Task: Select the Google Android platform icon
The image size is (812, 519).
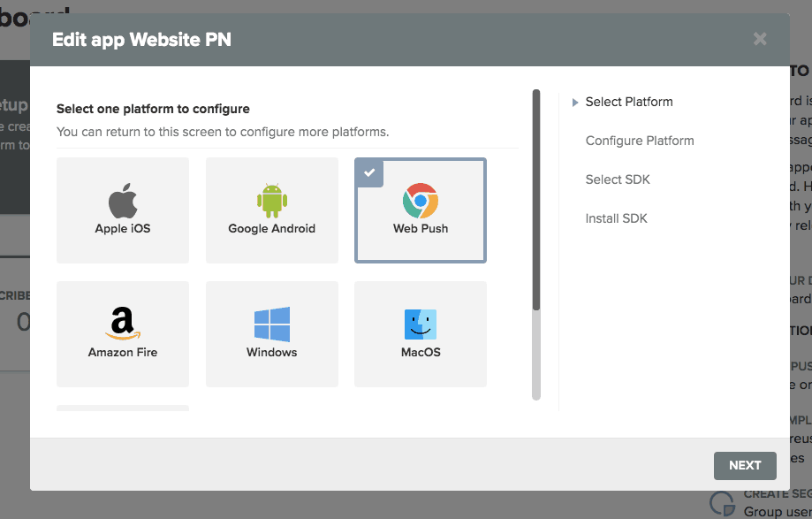Action: pos(271,210)
